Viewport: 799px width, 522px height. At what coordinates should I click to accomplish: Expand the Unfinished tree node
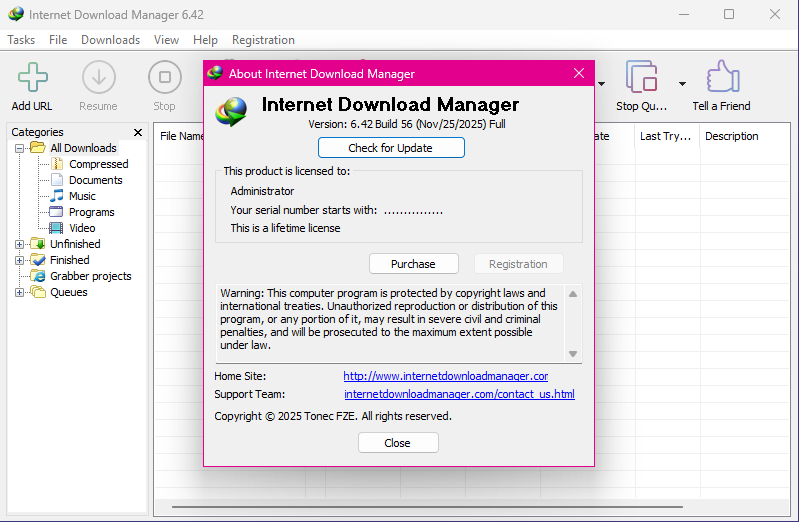pos(19,244)
